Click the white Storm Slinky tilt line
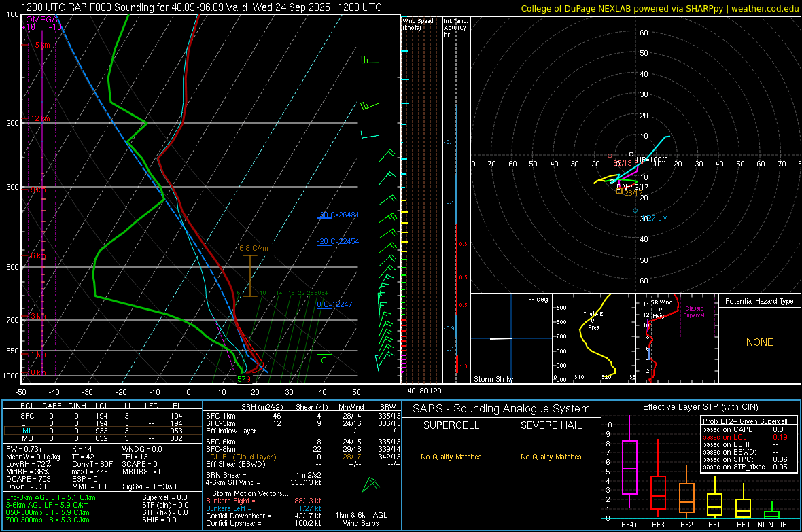Viewport: 802px width, 532px height. [501, 338]
